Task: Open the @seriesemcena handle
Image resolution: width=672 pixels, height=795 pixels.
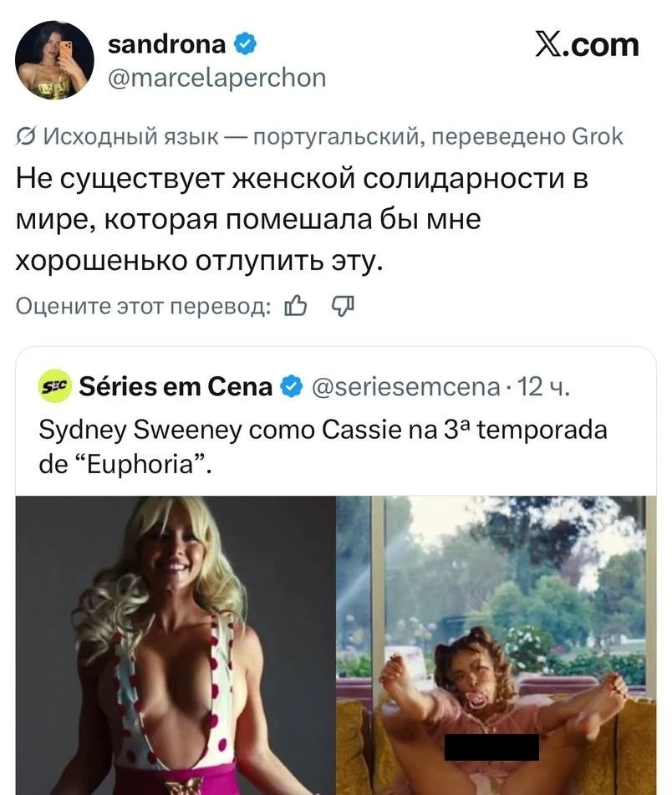Action: point(407,386)
